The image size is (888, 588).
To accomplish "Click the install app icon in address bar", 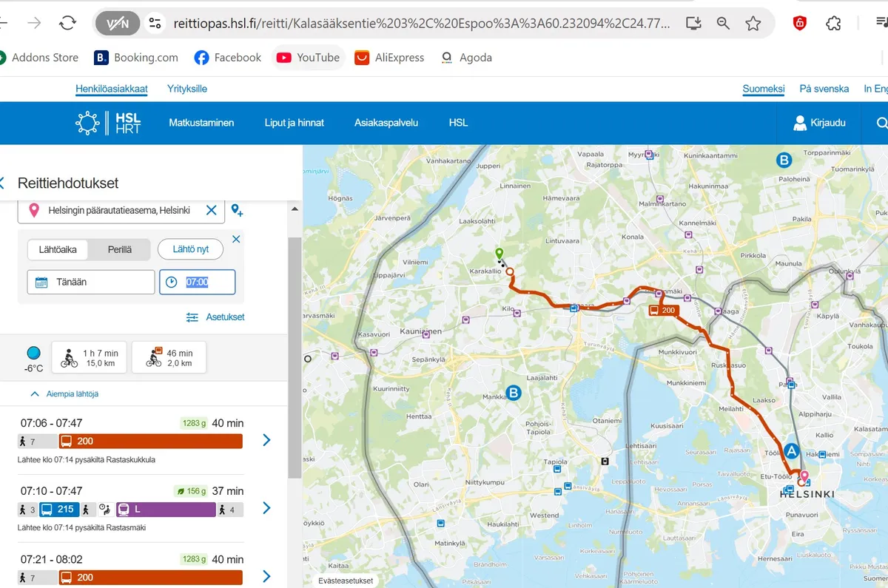I will point(693,24).
